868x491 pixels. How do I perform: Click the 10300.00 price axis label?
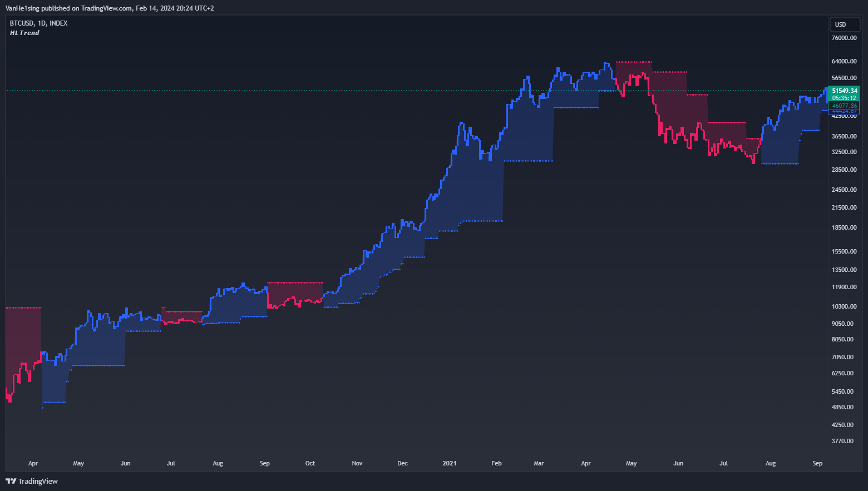click(844, 306)
